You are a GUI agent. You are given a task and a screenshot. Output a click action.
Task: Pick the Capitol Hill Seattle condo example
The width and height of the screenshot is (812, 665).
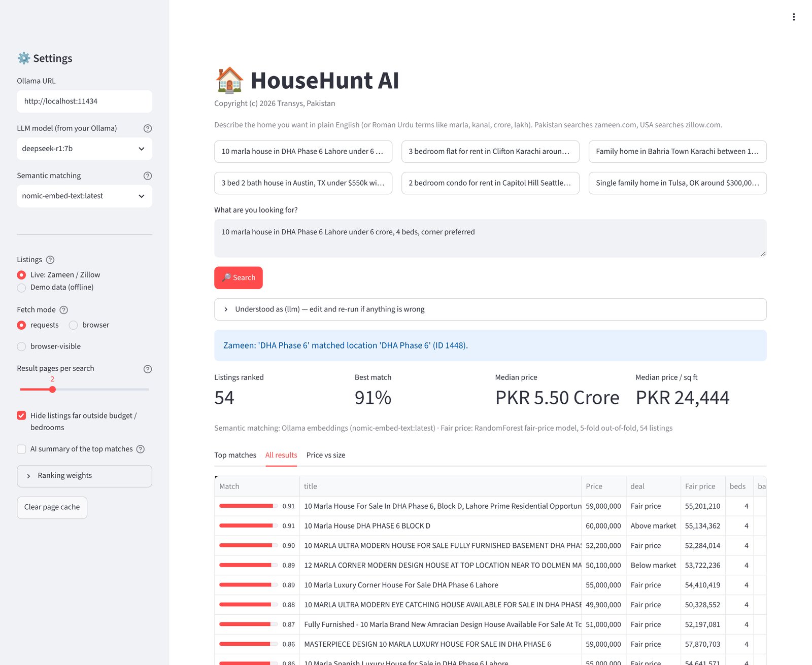click(490, 183)
